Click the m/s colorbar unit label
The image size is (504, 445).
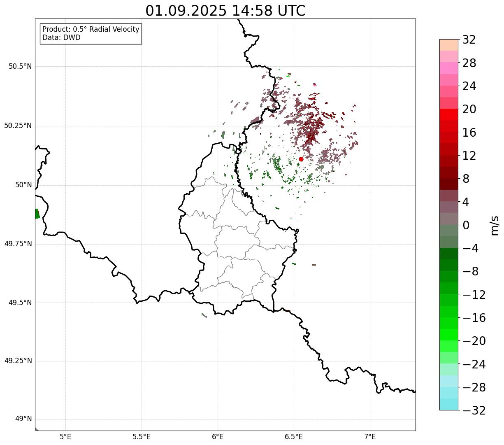[x=495, y=225]
